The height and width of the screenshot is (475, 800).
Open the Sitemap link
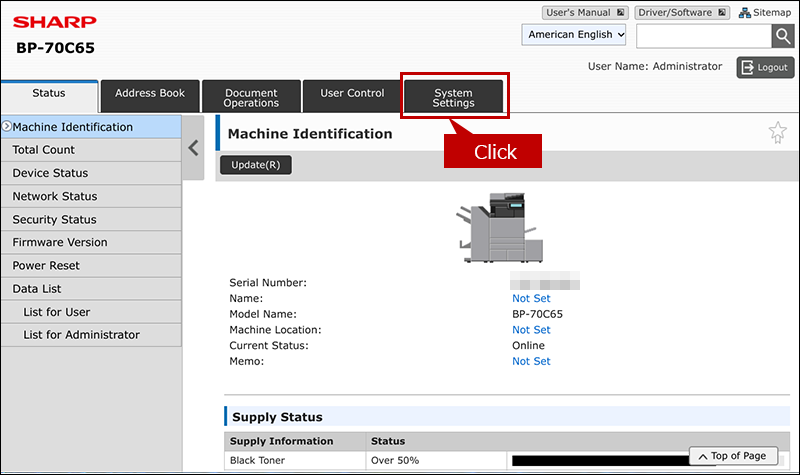[765, 13]
